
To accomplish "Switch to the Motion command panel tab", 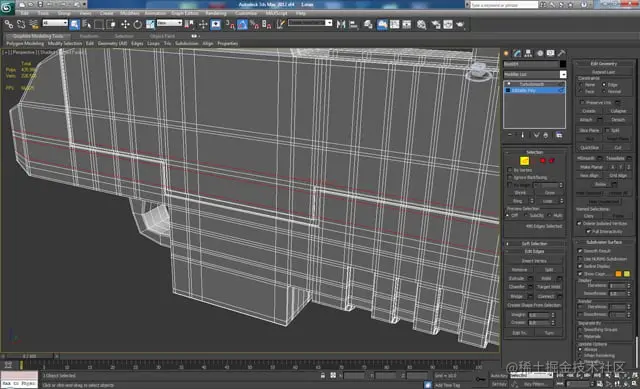I will point(540,53).
